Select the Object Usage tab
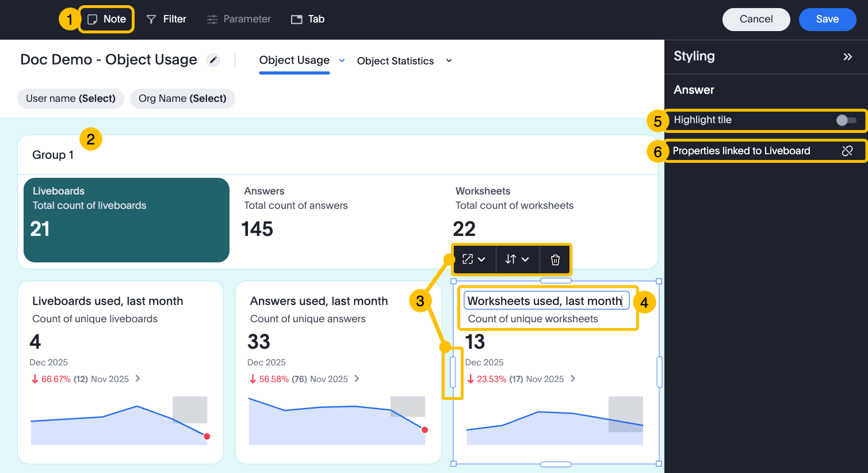The image size is (868, 473). (294, 60)
